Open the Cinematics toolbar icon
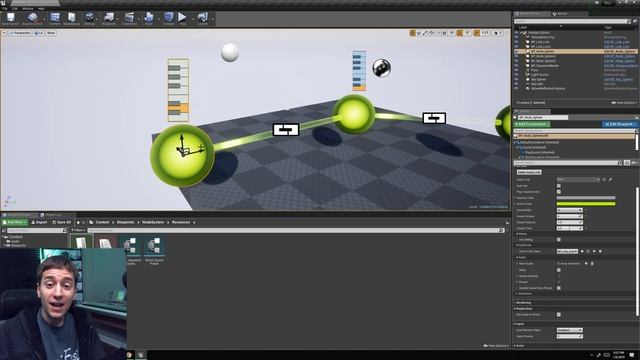 point(129,18)
